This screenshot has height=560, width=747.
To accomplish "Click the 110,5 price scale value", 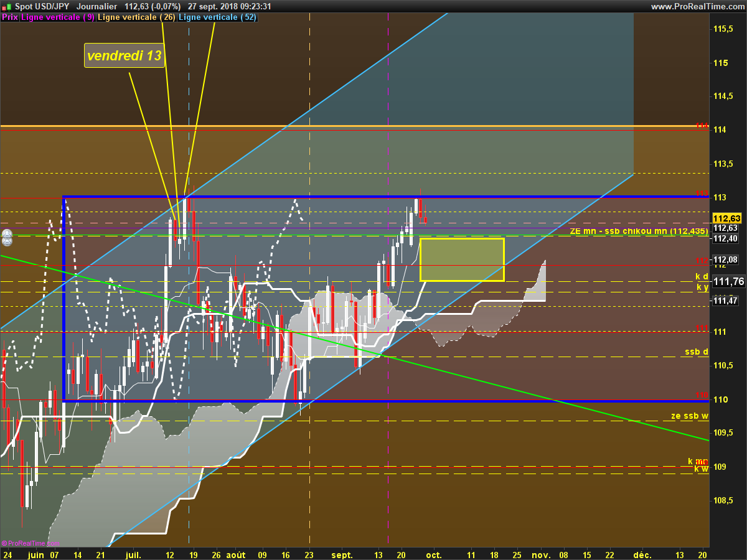I will pos(723,365).
